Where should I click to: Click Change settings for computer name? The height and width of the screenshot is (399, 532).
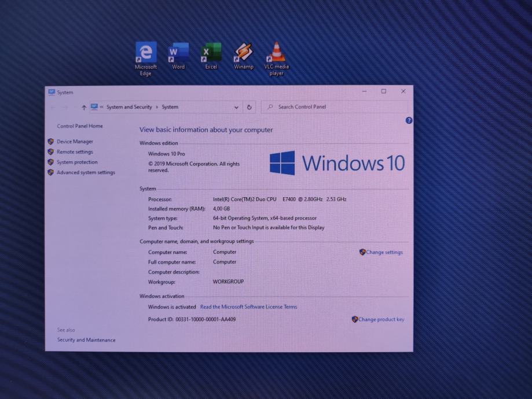(x=384, y=252)
